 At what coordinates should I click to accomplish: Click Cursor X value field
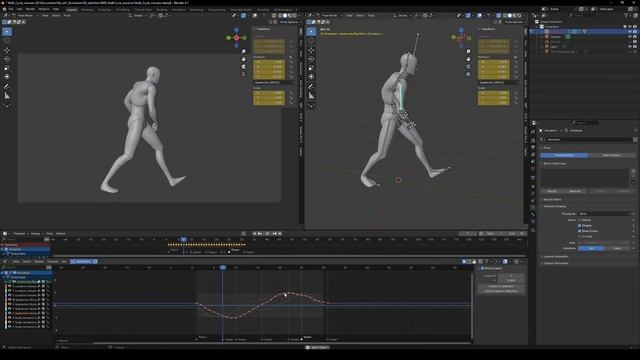click(511, 276)
